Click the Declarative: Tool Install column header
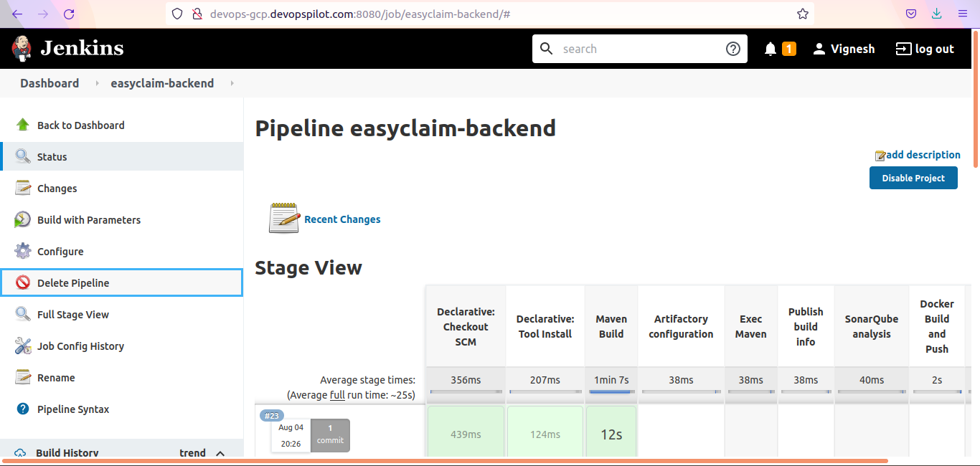Viewport: 980px width, 466px height. [545, 327]
